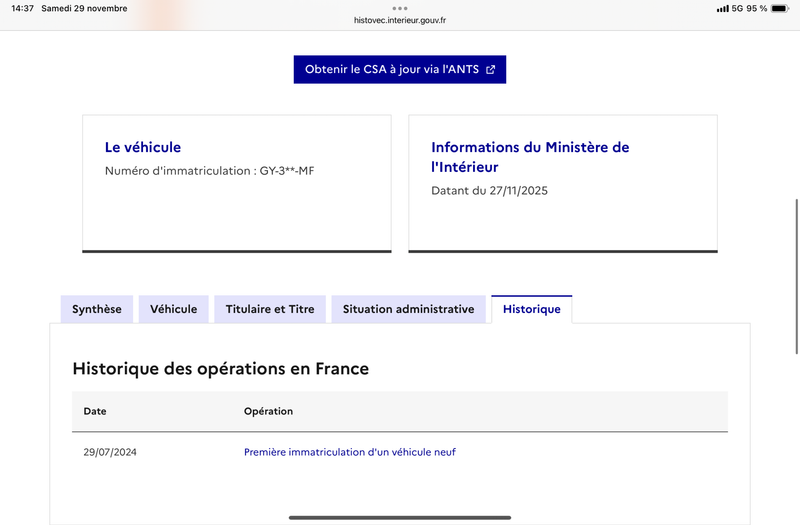This screenshot has height=525, width=800.
Task: Click the Historique tab
Action: (531, 310)
